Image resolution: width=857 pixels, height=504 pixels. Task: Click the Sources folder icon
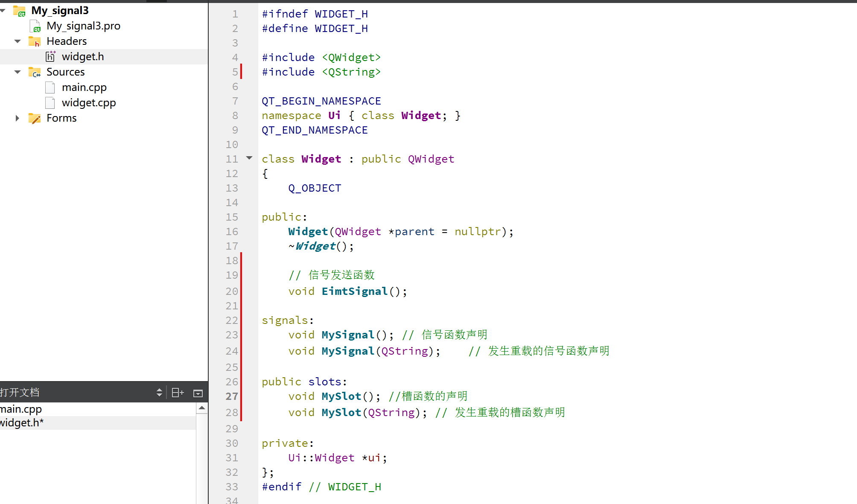pos(35,72)
